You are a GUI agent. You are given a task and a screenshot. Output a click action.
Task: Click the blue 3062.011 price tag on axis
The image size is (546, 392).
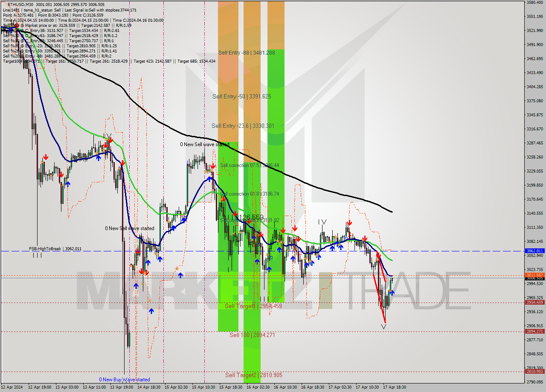(x=534, y=251)
